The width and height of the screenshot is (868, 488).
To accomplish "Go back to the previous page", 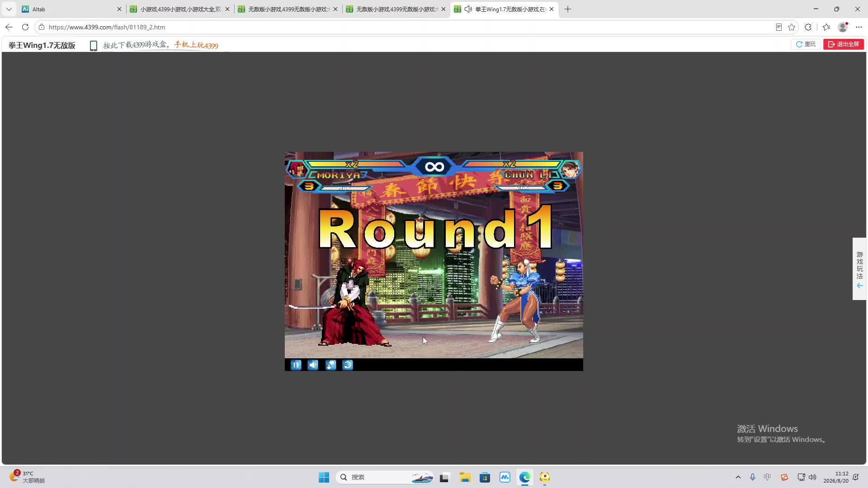I will (x=9, y=27).
